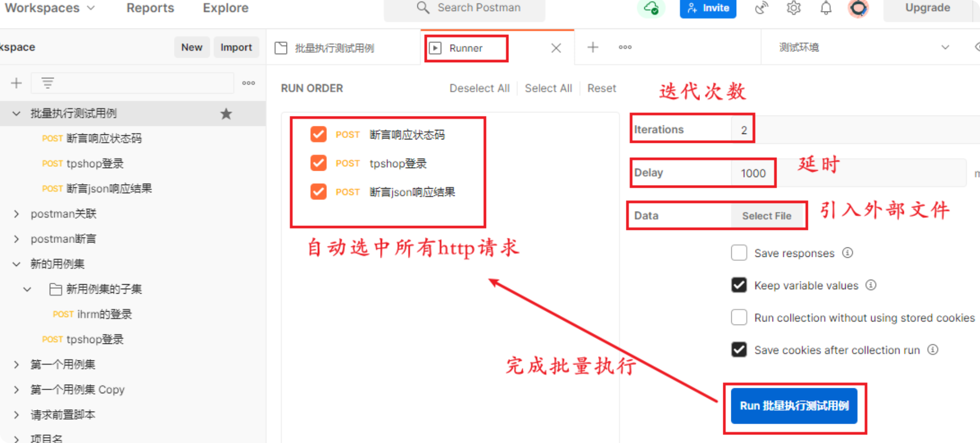The height and width of the screenshot is (443, 980).
Task: Click the Upgrade button
Action: click(928, 8)
